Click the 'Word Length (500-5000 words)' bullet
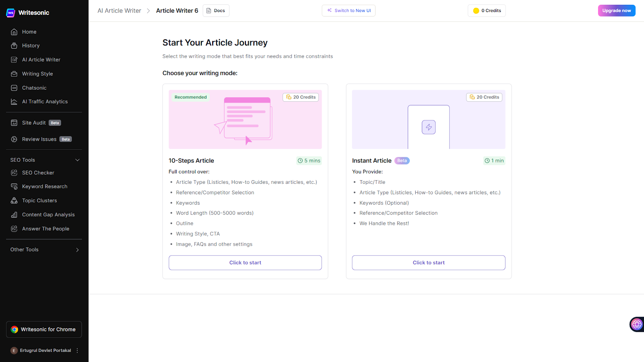The height and width of the screenshot is (362, 644). click(x=215, y=213)
